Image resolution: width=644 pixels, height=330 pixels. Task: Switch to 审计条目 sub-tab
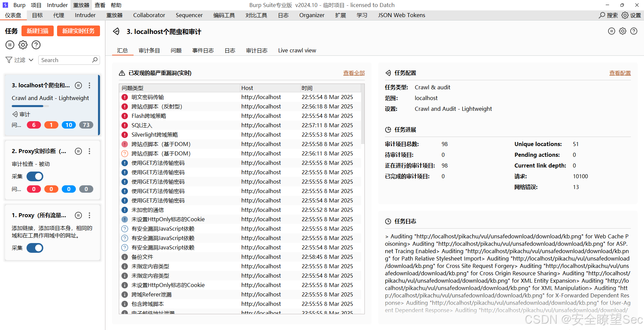coord(149,50)
